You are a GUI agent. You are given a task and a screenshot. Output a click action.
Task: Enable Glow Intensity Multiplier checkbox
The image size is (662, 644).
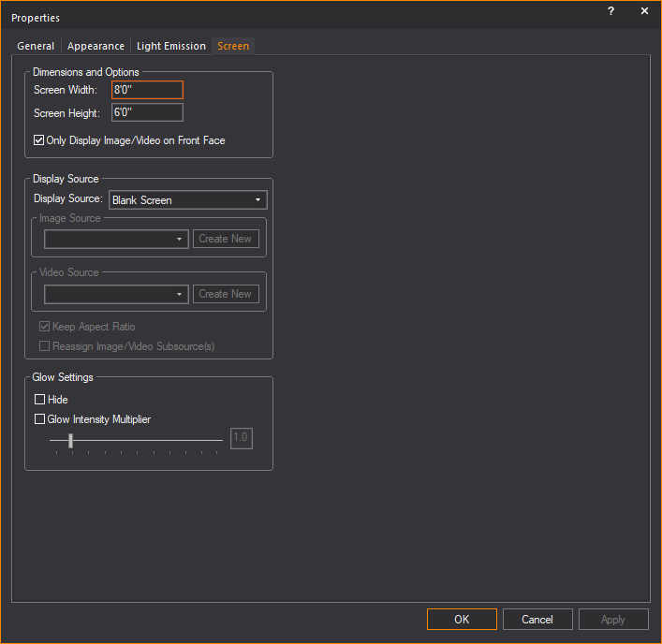click(x=39, y=419)
